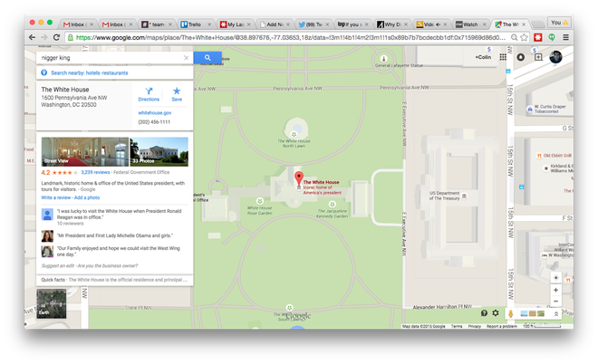
Task: Switch to the Slack team tab
Action: (157, 24)
